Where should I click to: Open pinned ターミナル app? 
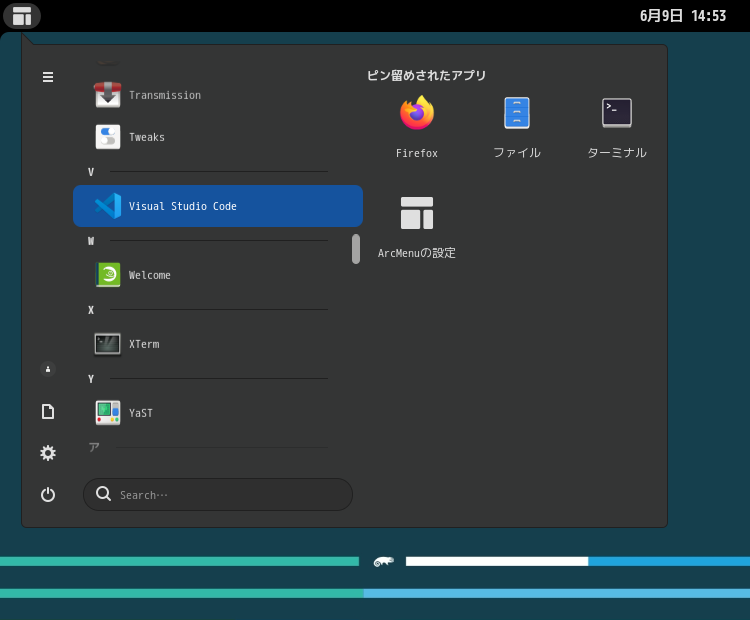pyautogui.click(x=617, y=127)
